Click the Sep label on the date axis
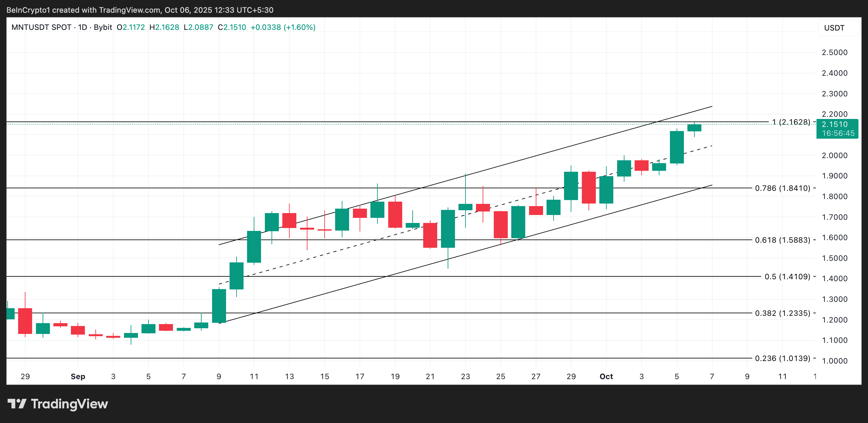868x423 pixels. [x=78, y=377]
